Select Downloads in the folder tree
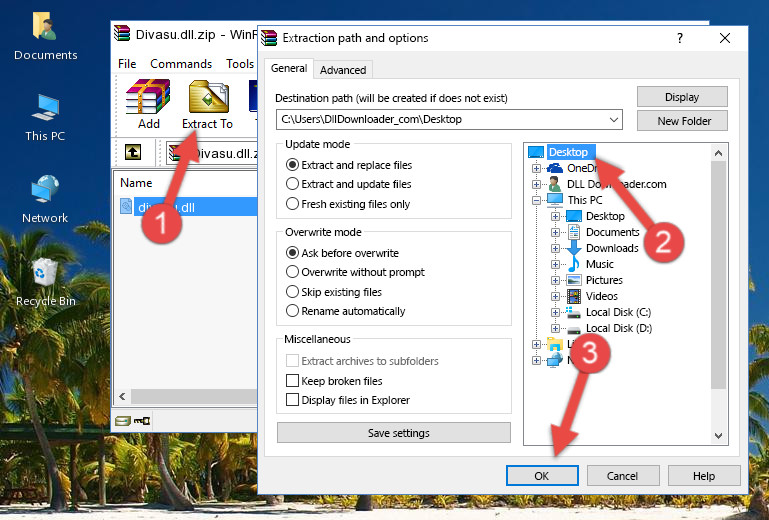This screenshot has height=520, width=769. point(612,248)
